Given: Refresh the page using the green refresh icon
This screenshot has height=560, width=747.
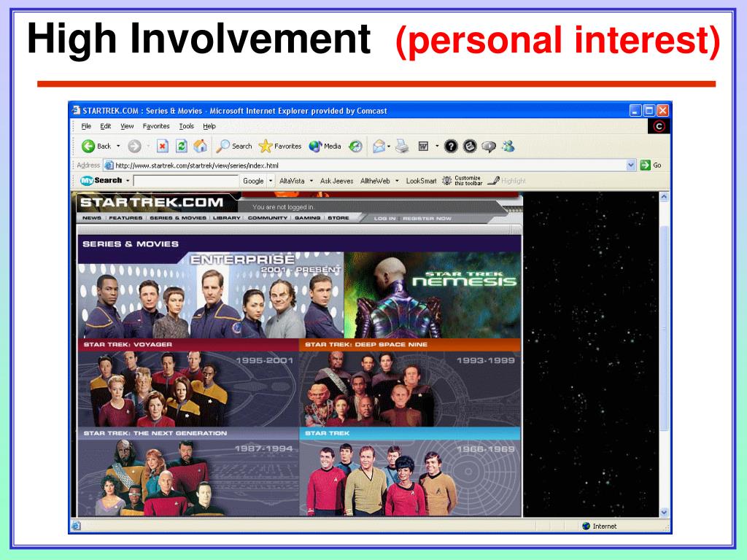Looking at the screenshot, I should [x=181, y=146].
